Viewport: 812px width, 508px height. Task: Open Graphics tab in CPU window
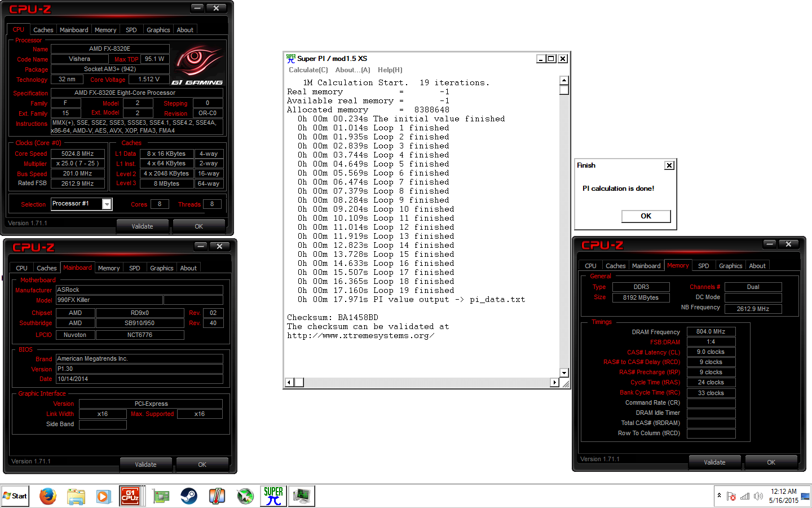[x=158, y=30]
